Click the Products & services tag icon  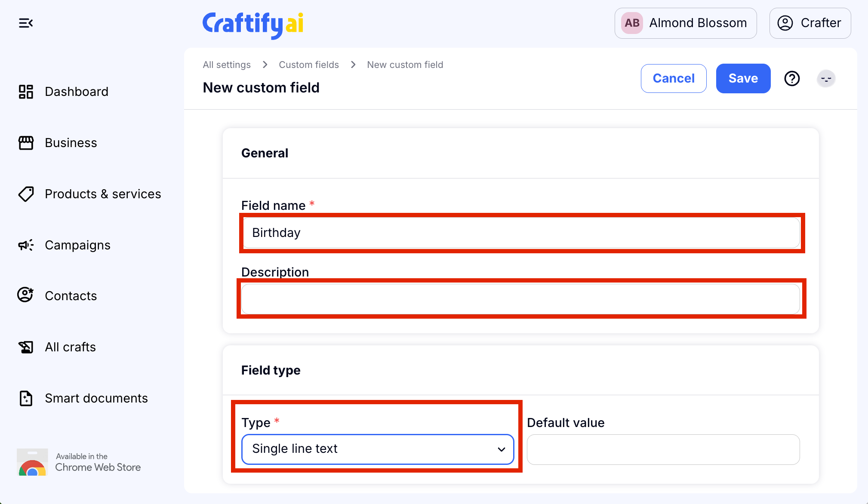click(x=26, y=194)
